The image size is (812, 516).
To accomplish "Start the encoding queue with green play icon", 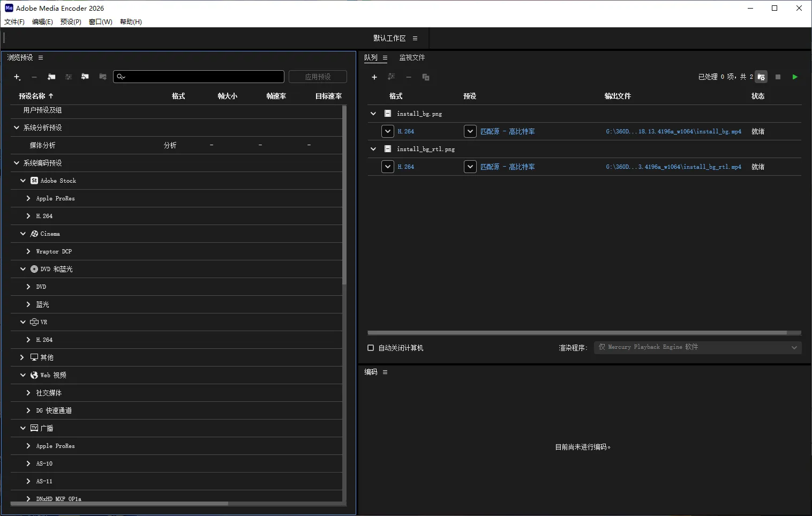I will (795, 77).
